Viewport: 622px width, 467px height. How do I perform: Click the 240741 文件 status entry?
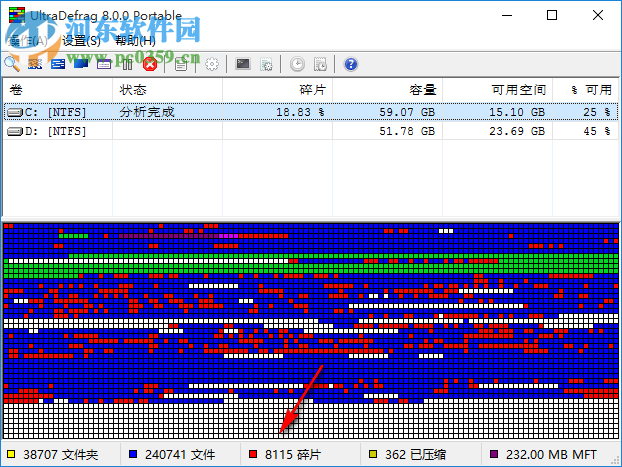coord(180,454)
